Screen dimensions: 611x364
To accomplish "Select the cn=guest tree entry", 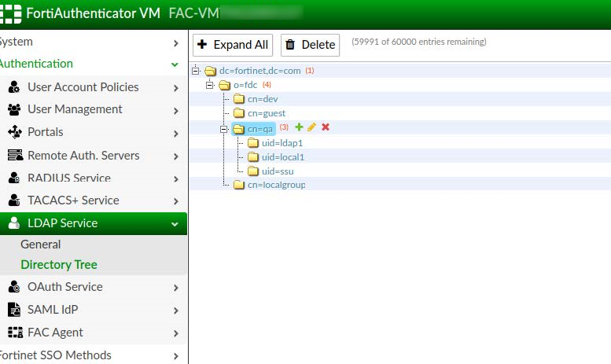I will (x=267, y=113).
